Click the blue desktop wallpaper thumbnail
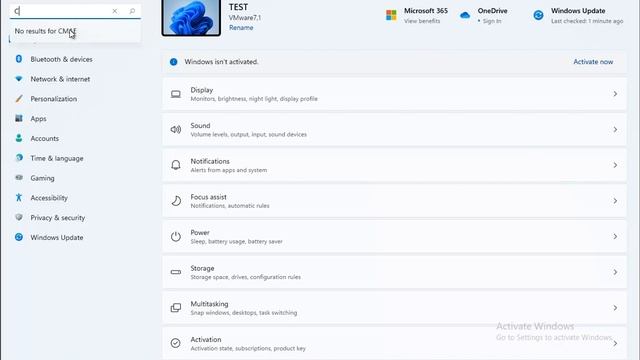Screen dimensions: 640x360 (191, 18)
